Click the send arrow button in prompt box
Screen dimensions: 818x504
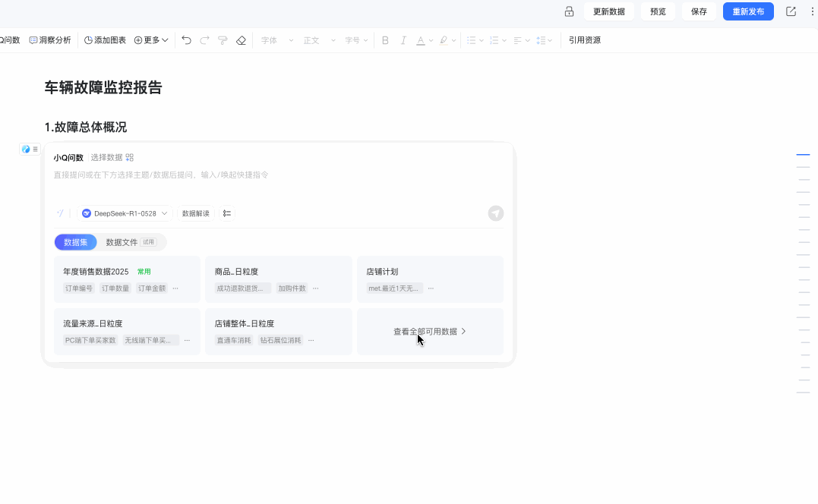496,213
